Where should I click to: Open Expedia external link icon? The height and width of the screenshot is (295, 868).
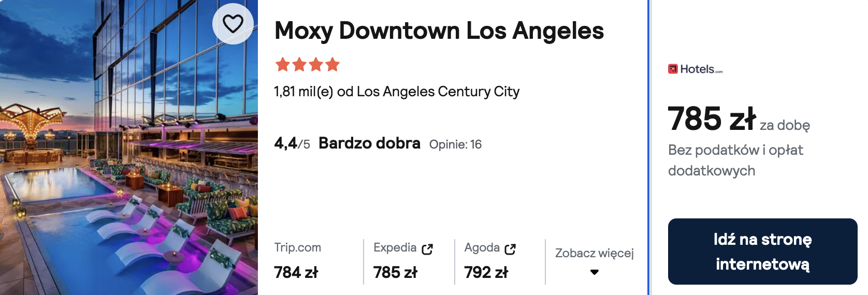(x=427, y=249)
